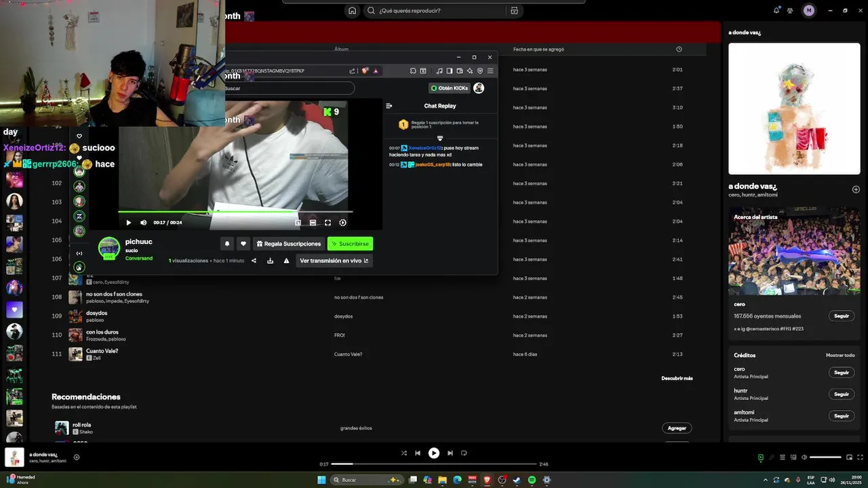The width and height of the screenshot is (868, 488).
Task: Share the page from the address bar
Action: [353, 70]
